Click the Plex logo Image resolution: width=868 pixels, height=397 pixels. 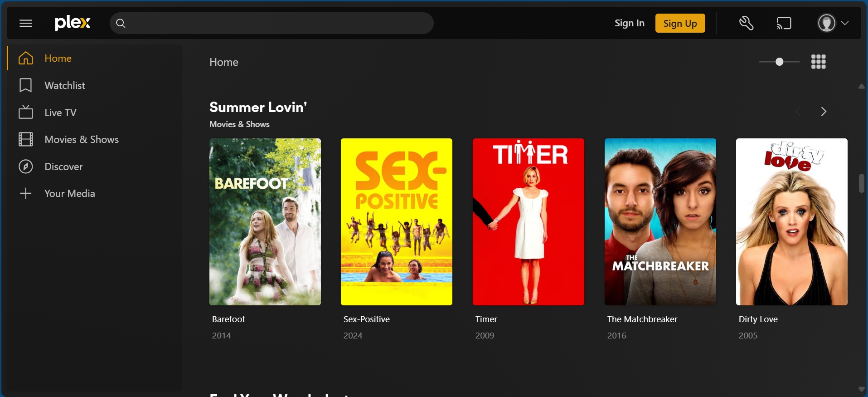pos(73,23)
